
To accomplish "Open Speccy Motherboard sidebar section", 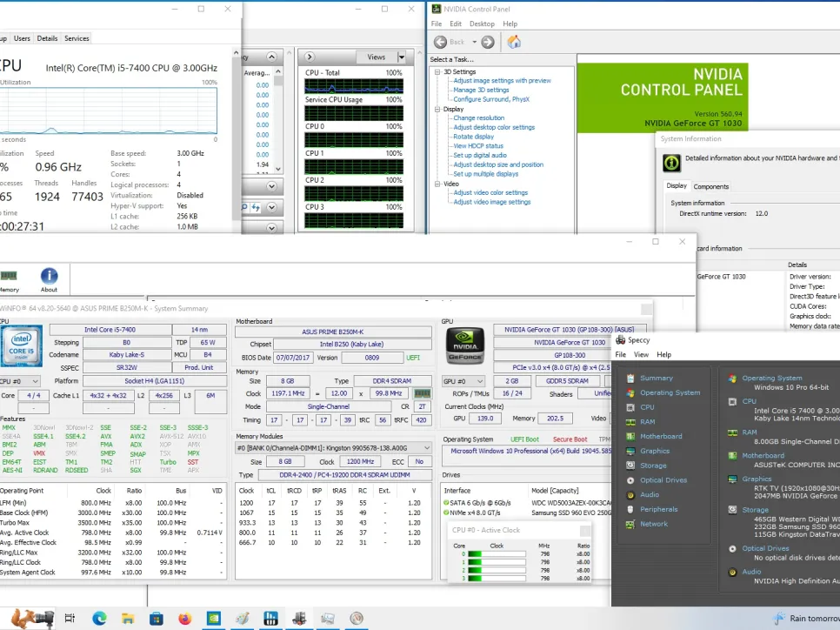I will click(x=661, y=436).
